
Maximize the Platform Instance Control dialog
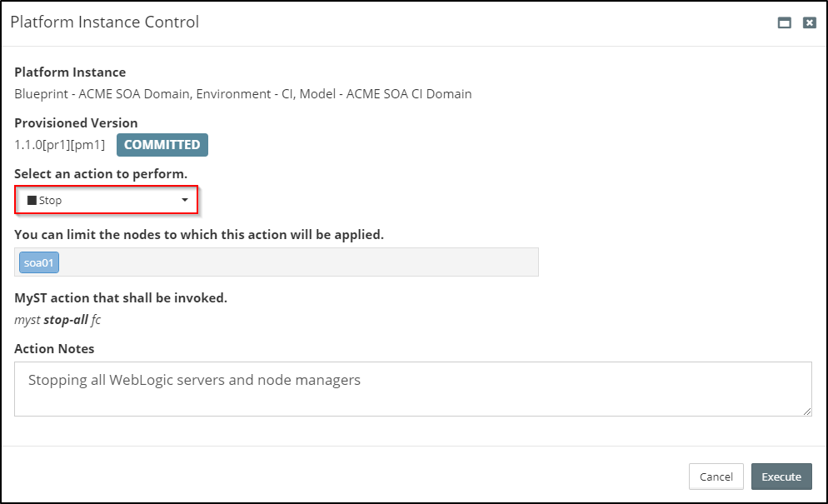coord(784,23)
